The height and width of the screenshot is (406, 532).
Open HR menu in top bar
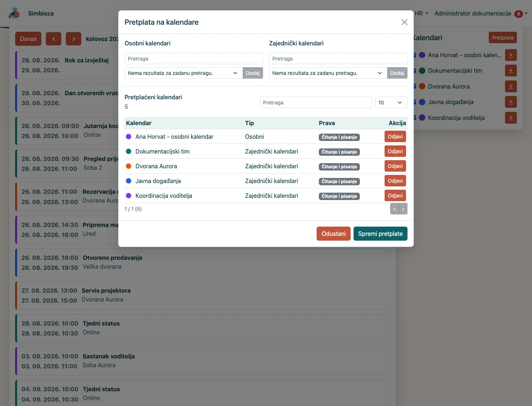(x=421, y=13)
